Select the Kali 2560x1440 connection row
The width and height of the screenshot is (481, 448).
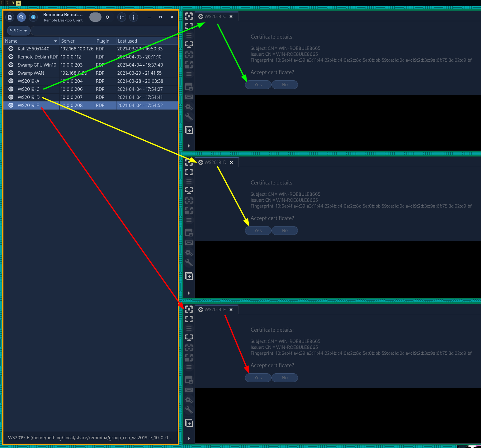coord(91,49)
